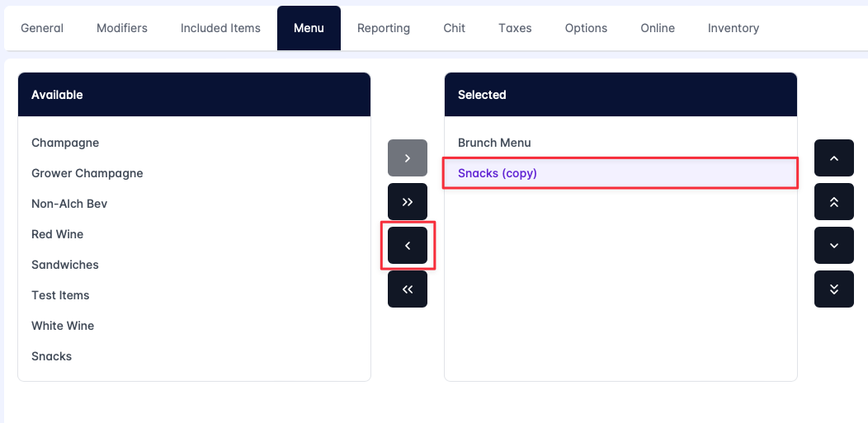
Task: Go to the Reporting tab
Action: [384, 28]
